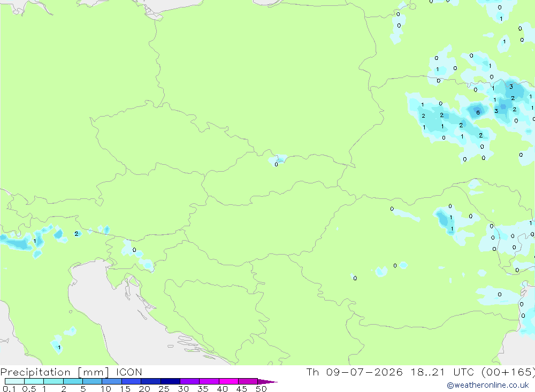The width and height of the screenshot is (535, 392).
Task: Click the '45' legend scale label
Action: pos(242,389)
